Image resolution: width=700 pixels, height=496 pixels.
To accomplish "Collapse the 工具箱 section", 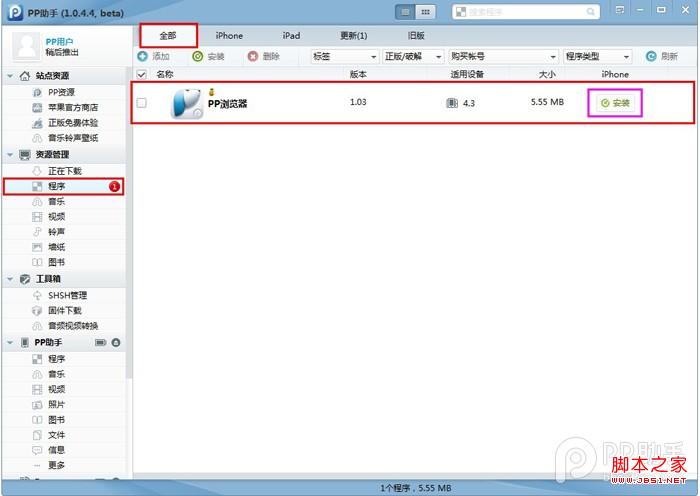I will (x=10, y=279).
